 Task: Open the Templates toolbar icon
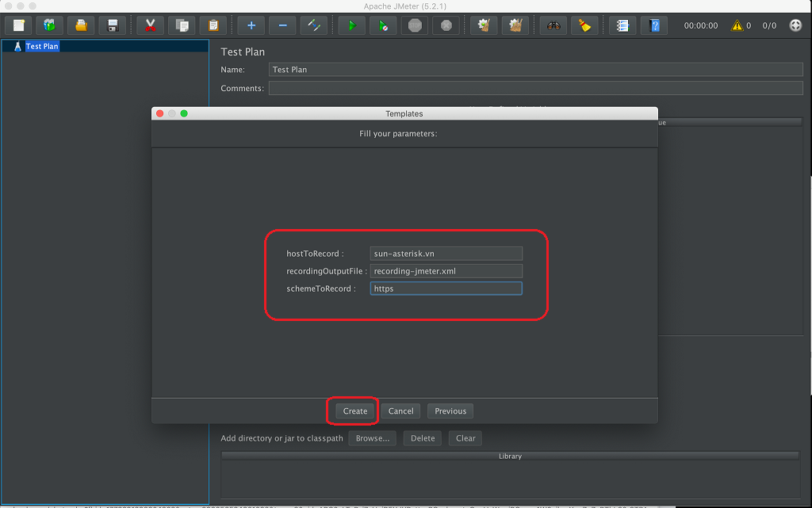(x=50, y=25)
